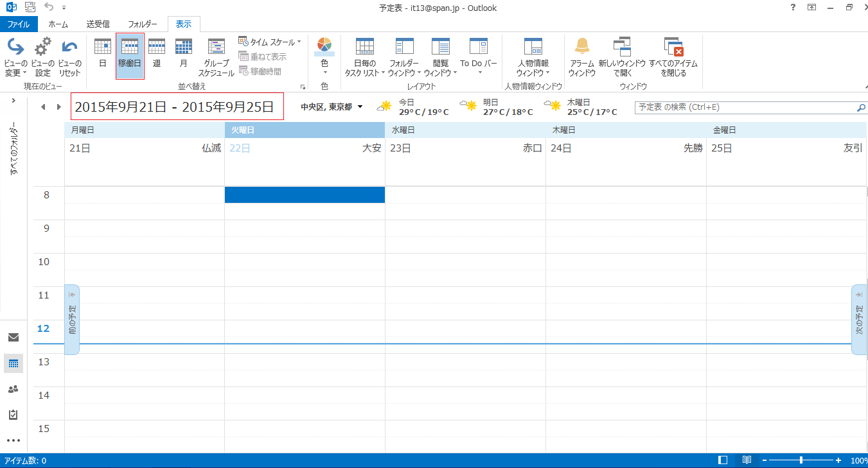
Task: Expand すべてのフォルダー pane arrow
Action: pos(13,101)
